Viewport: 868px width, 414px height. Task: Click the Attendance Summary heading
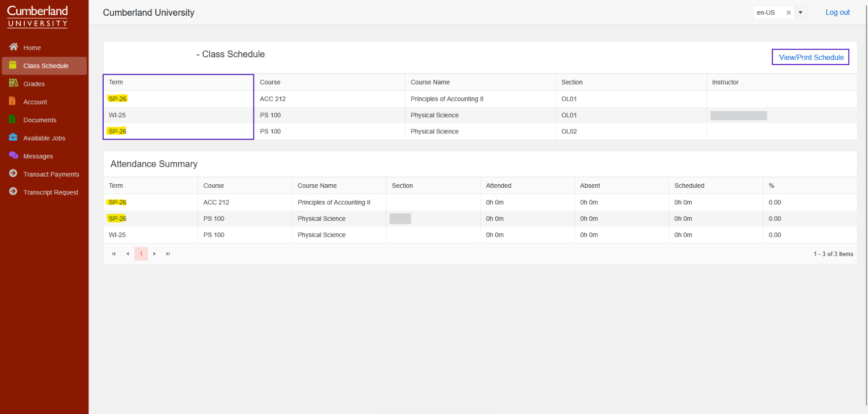pyautogui.click(x=154, y=164)
